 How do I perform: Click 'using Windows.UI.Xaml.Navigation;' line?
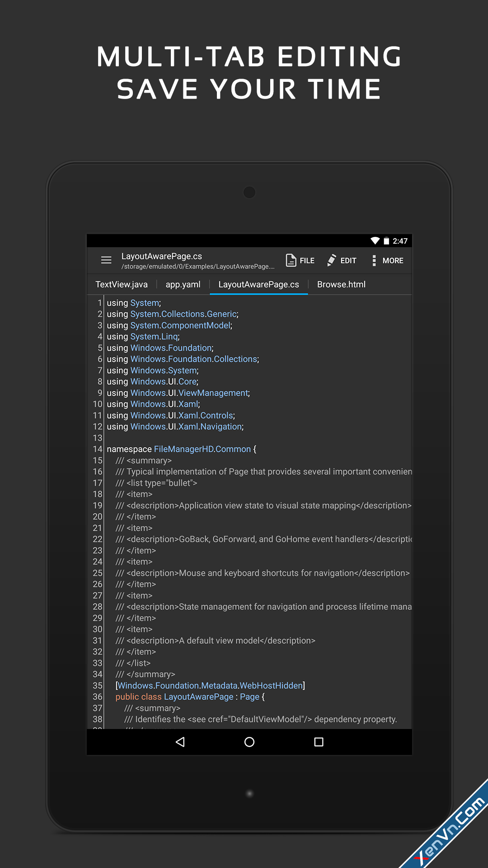[x=175, y=427]
